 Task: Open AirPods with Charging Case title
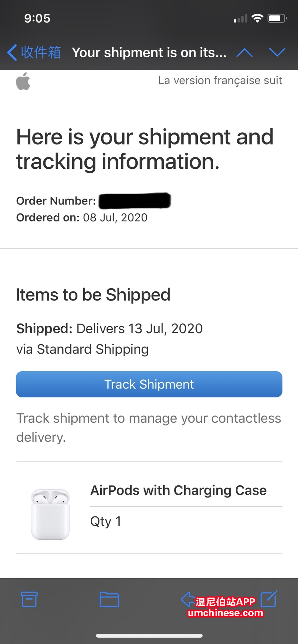(x=178, y=490)
